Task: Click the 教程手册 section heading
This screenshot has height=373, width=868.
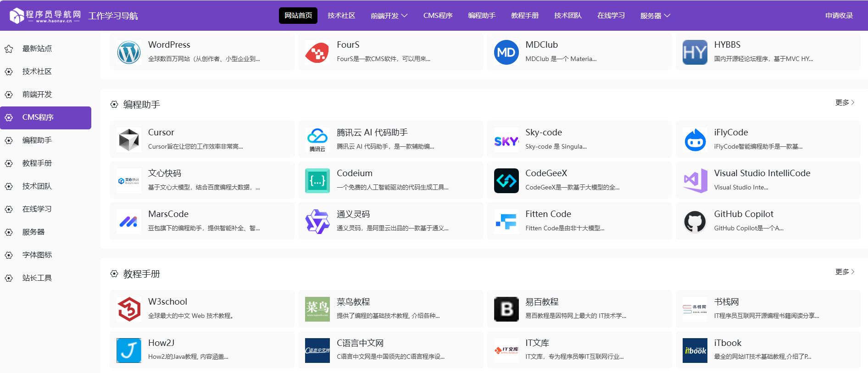Action: coord(142,274)
